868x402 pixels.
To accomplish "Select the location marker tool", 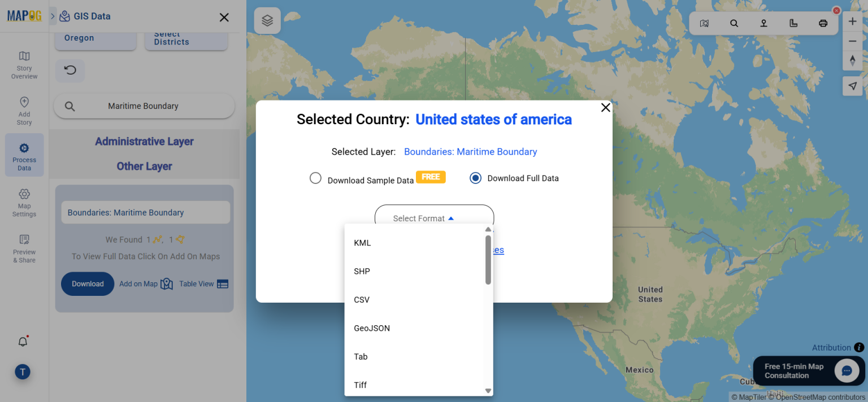I will point(763,23).
